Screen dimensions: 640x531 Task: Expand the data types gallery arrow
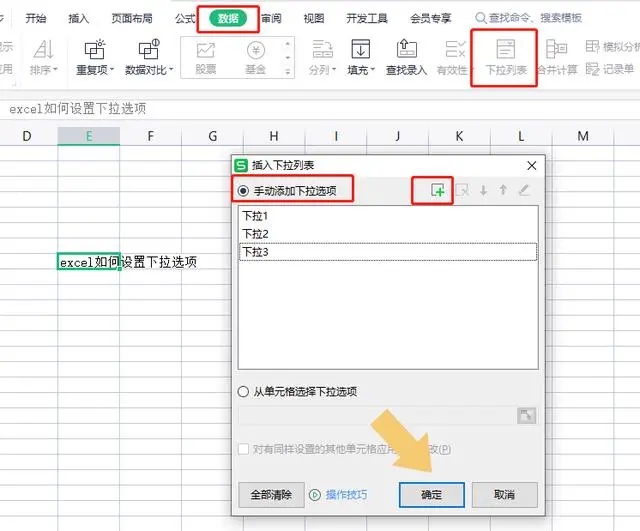[288, 72]
